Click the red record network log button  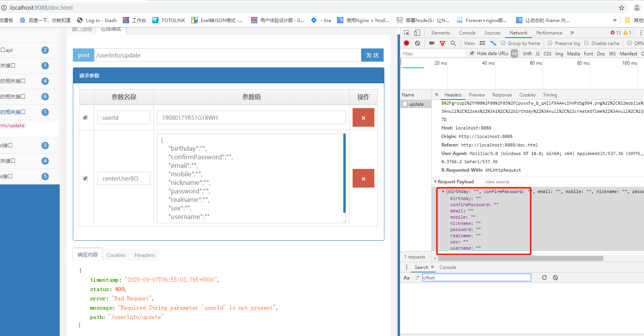click(x=406, y=43)
